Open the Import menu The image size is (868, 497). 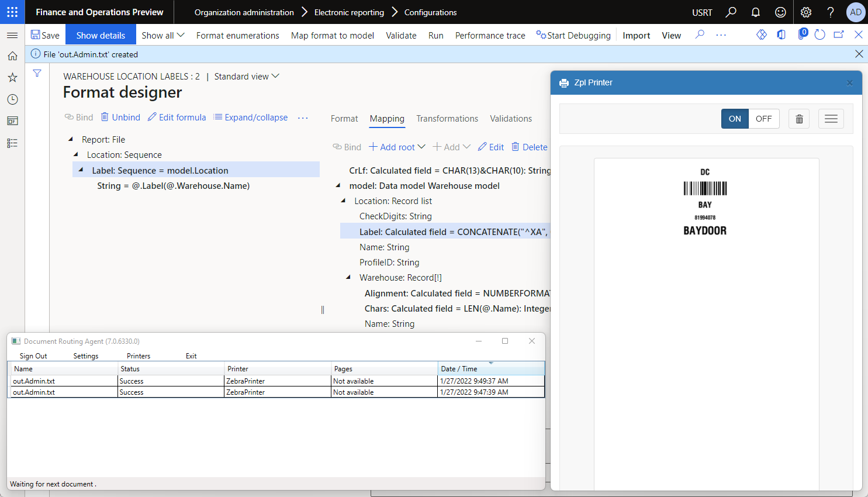click(x=637, y=35)
